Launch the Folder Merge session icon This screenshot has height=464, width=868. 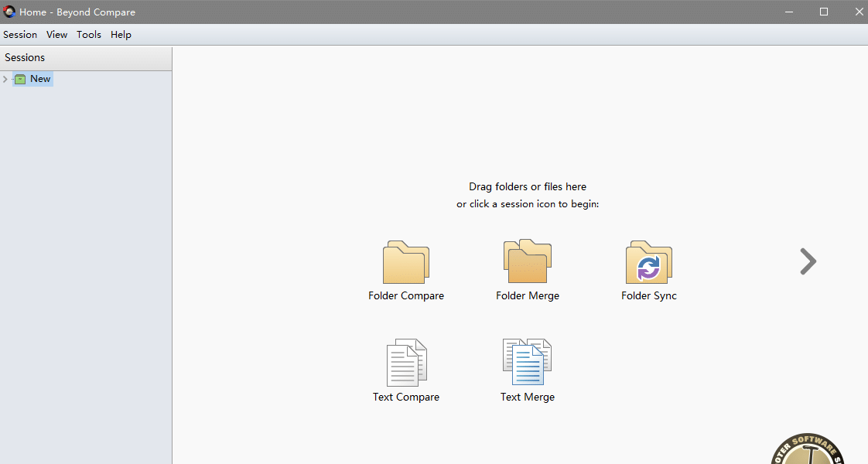tap(527, 262)
